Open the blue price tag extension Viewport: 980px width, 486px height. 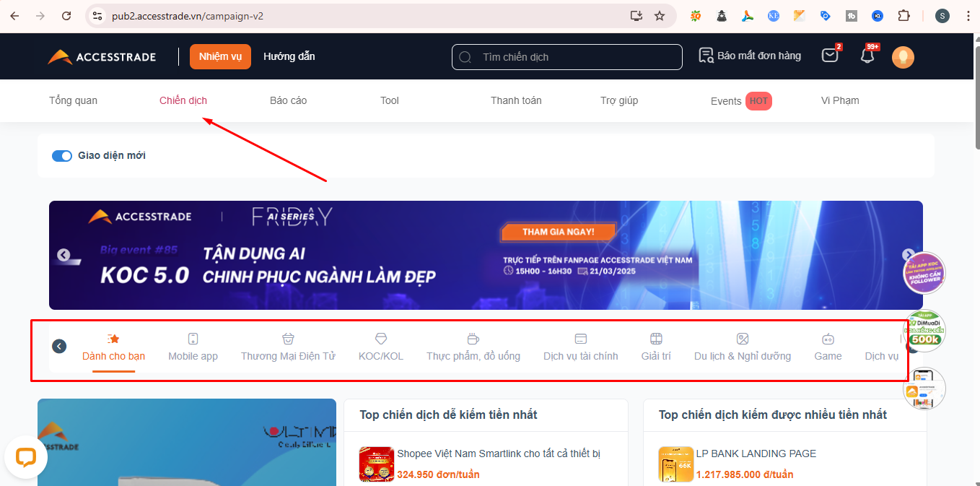pos(826,16)
